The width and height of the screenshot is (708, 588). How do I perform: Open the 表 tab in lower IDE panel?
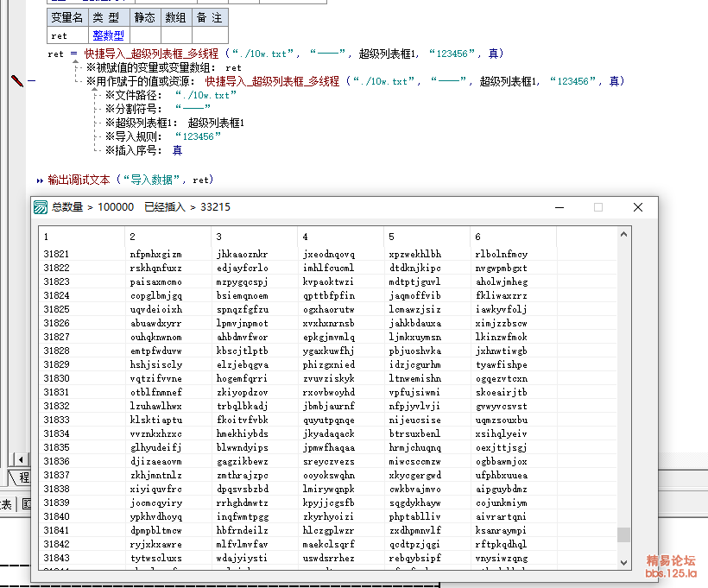6,504
